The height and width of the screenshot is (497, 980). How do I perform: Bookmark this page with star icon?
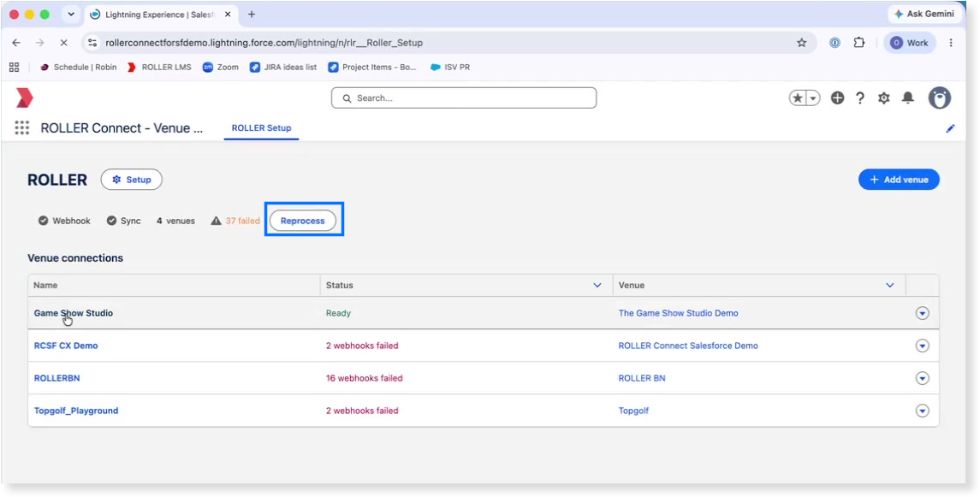point(802,43)
